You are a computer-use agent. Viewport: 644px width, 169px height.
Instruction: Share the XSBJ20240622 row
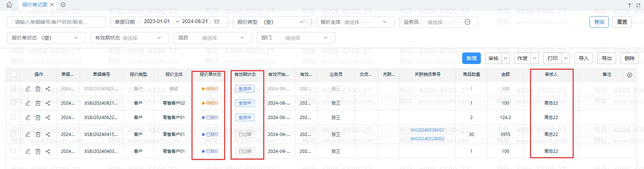pyautogui.click(x=48, y=117)
